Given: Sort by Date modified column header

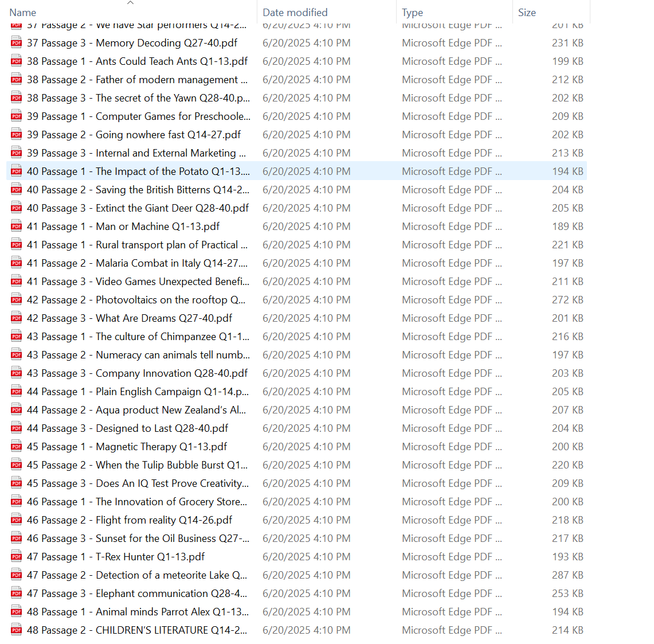Looking at the screenshot, I should 295,13.
